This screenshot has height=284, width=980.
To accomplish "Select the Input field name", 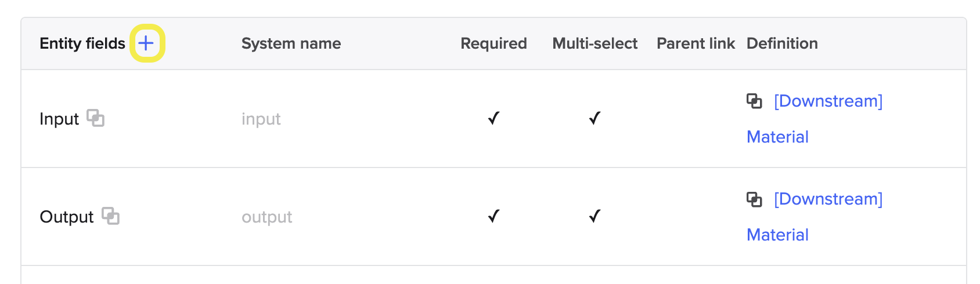I will 59,119.
